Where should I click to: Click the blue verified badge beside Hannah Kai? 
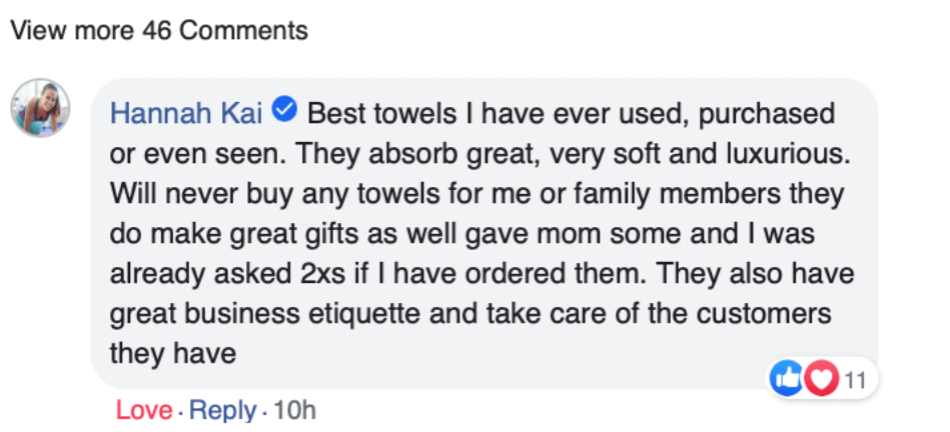[x=284, y=112]
